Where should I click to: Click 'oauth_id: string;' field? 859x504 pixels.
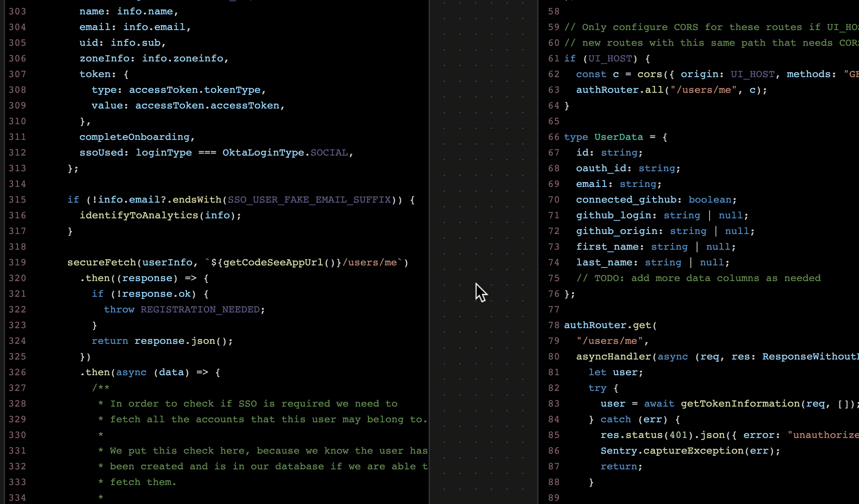coord(628,168)
